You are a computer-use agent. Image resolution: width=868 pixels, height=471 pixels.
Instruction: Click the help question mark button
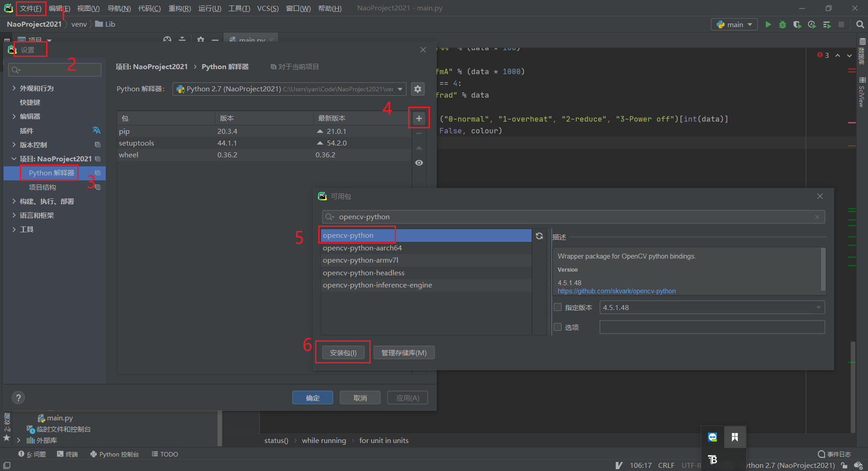18,398
